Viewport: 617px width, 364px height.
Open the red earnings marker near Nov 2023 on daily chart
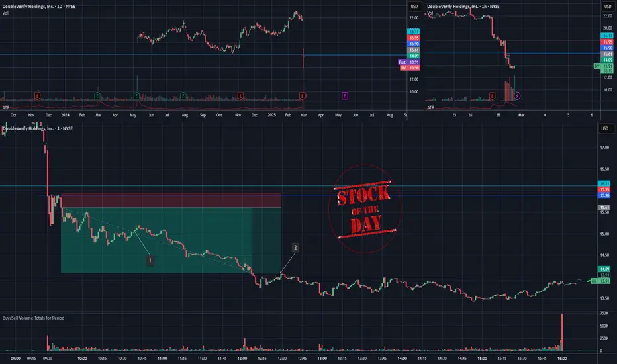point(37,95)
